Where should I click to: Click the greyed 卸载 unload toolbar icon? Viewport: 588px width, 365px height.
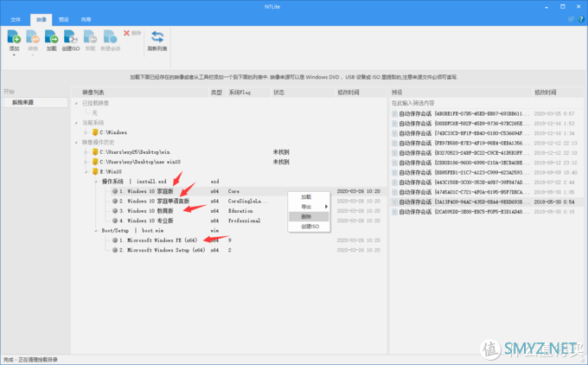click(x=91, y=37)
